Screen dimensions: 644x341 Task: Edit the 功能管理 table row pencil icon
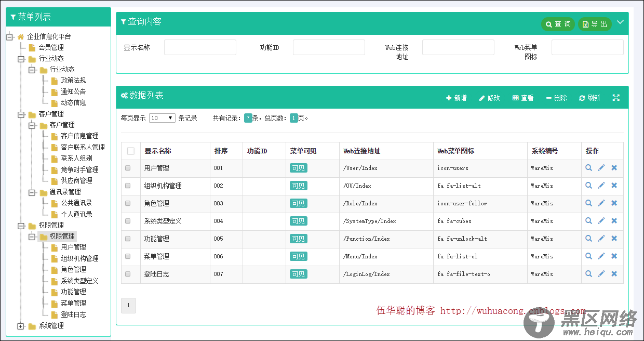(601, 239)
